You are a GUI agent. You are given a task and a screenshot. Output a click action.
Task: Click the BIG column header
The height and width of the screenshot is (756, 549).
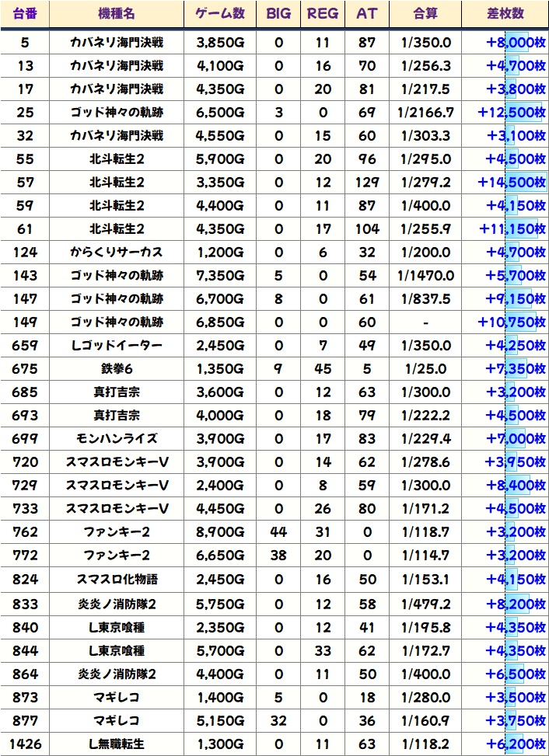[278, 14]
